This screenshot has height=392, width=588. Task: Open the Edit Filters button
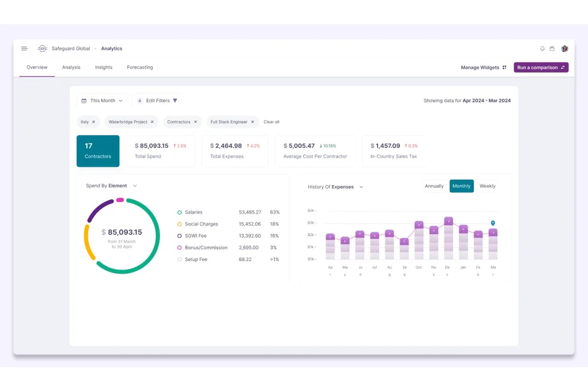coord(157,101)
